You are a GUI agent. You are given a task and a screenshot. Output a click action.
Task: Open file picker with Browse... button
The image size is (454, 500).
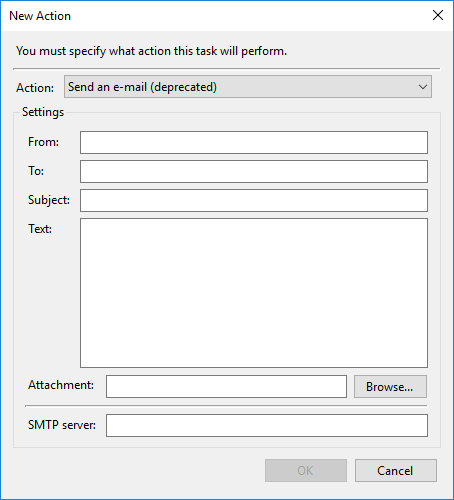390,386
